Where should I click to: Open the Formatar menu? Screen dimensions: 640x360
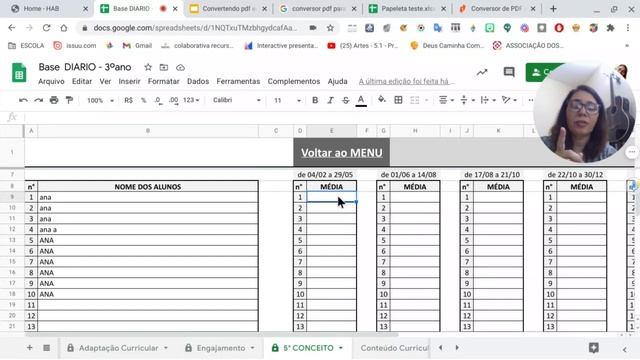164,81
